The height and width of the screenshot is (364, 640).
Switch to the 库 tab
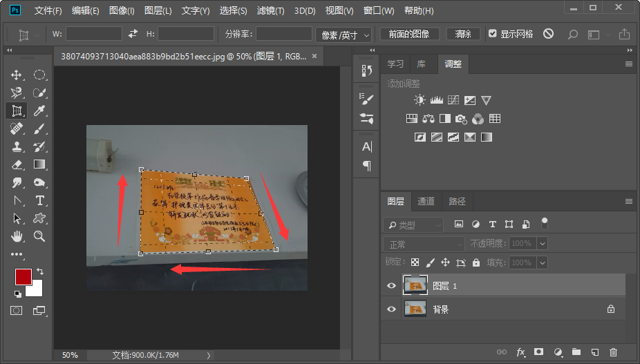[421, 64]
